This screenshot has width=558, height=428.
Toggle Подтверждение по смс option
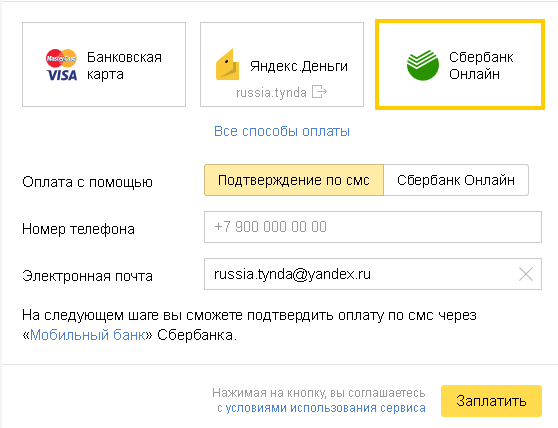294,180
